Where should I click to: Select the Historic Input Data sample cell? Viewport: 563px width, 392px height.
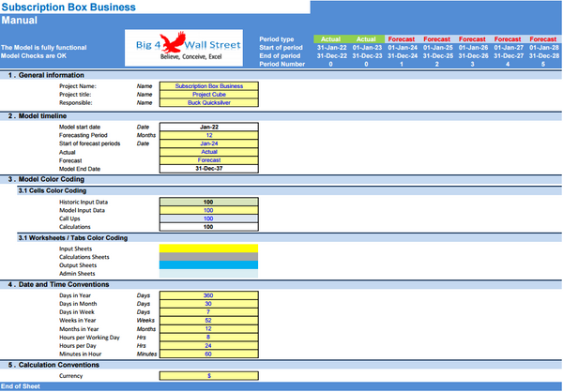pos(208,202)
